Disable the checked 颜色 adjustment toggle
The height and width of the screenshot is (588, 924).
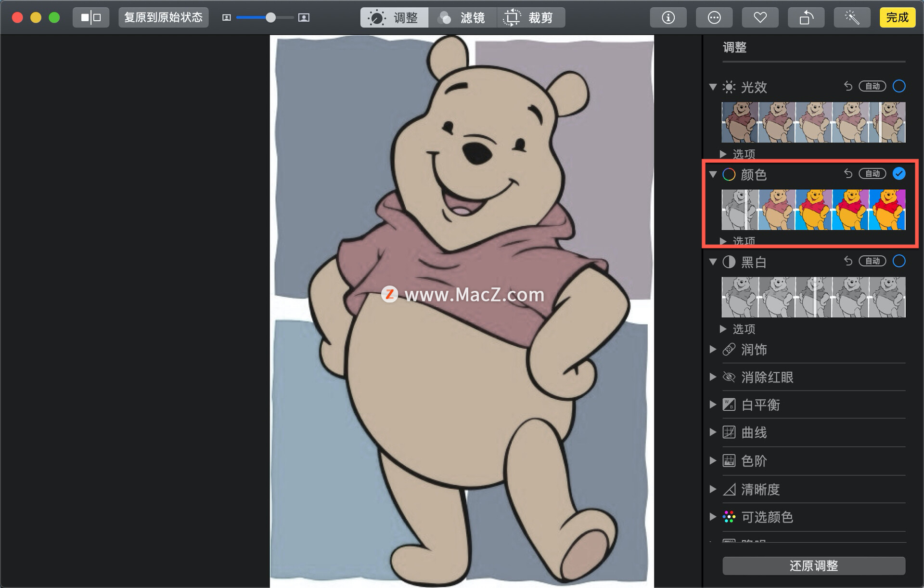(x=898, y=173)
